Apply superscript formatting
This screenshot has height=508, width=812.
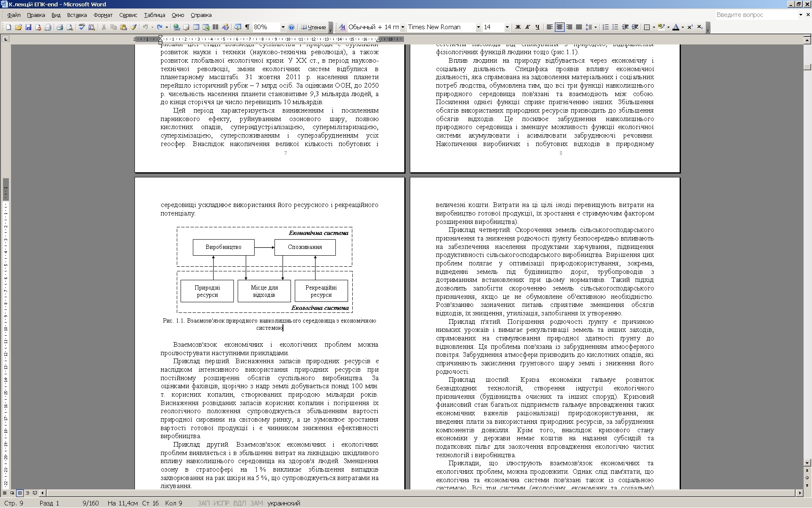point(690,27)
